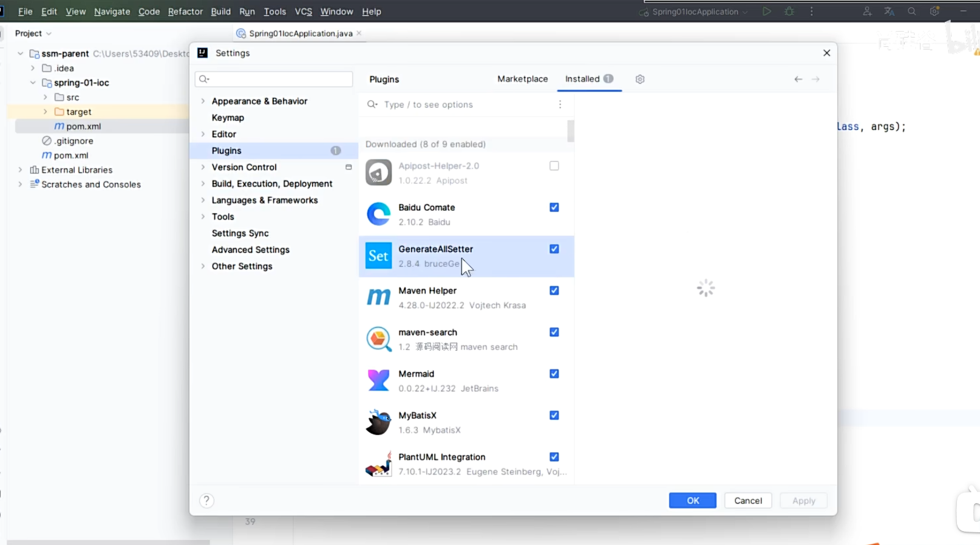Image resolution: width=980 pixels, height=545 pixels.
Task: Toggle the Mermaid plugin checkbox
Action: 554,374
